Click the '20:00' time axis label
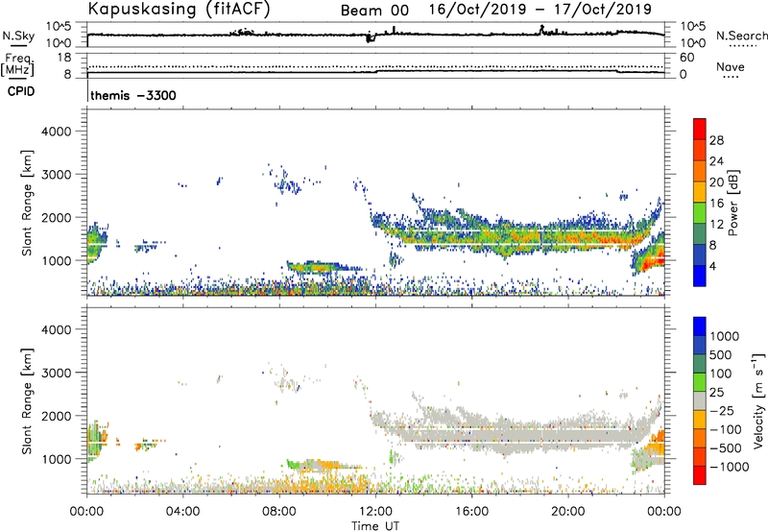 click(x=567, y=512)
